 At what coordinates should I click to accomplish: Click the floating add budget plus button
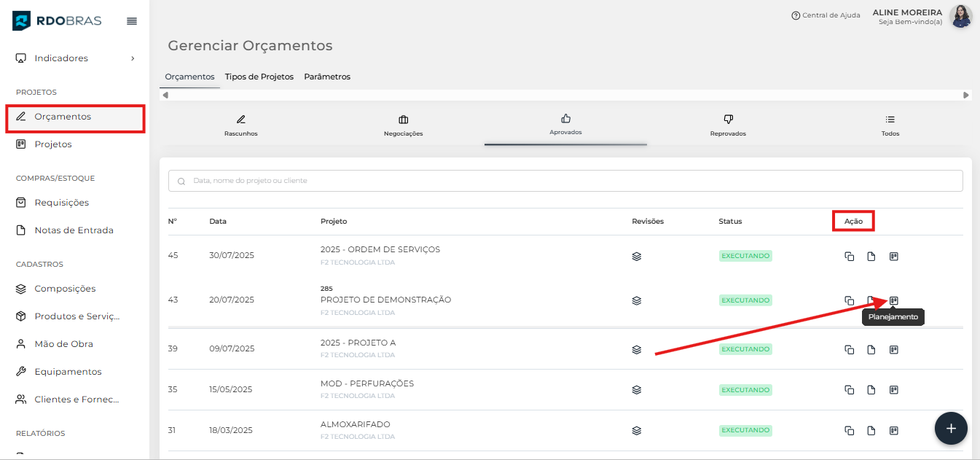(x=950, y=429)
